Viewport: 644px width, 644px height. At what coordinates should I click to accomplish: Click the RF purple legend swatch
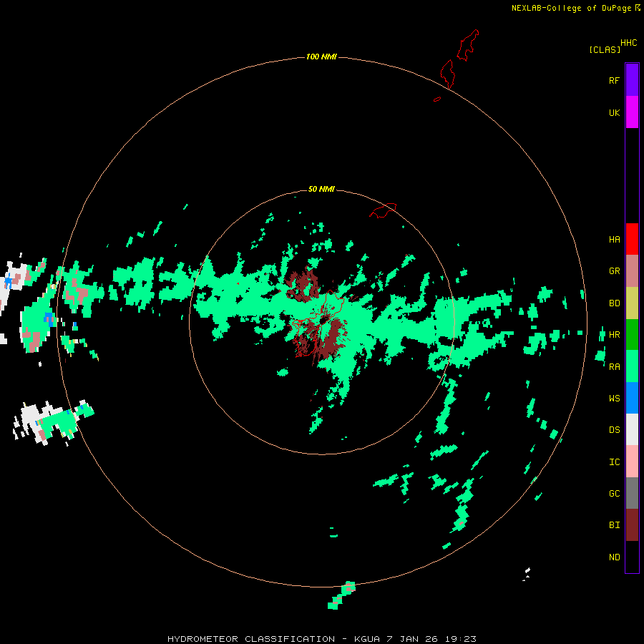632,80
